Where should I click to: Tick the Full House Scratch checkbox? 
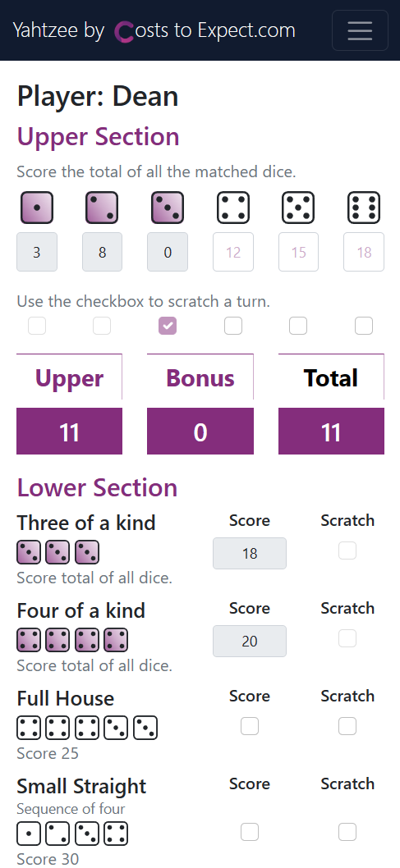pyautogui.click(x=347, y=726)
